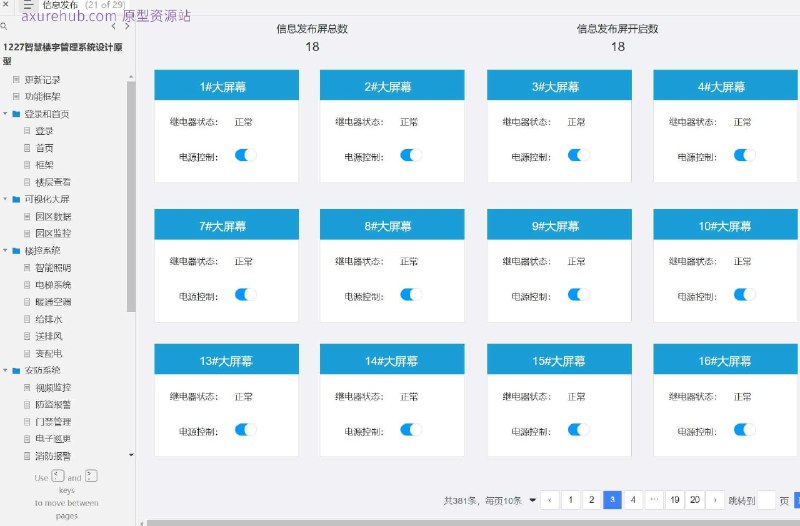Click the 楼控系统 folder icon
Viewport: 800px width, 526px height.
point(16,251)
